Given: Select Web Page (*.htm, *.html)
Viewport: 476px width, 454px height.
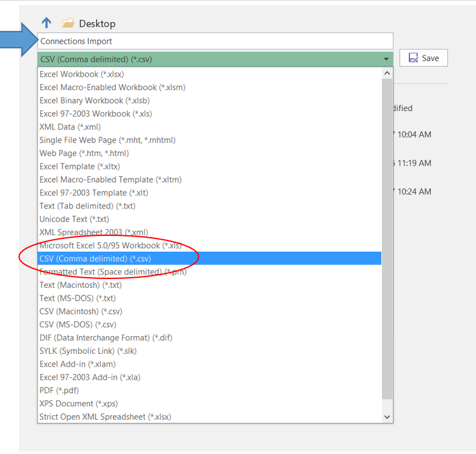Looking at the screenshot, I should tap(84, 153).
